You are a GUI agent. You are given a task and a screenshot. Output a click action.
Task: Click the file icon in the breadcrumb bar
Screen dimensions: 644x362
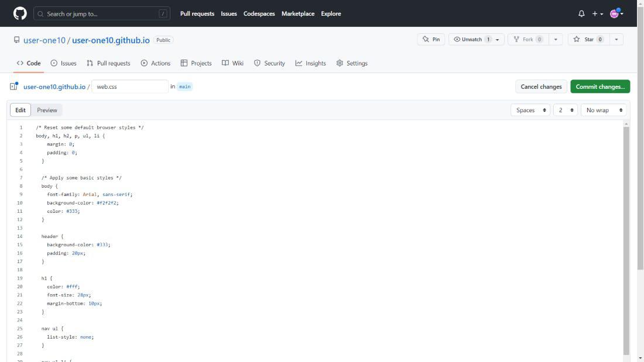(x=13, y=85)
